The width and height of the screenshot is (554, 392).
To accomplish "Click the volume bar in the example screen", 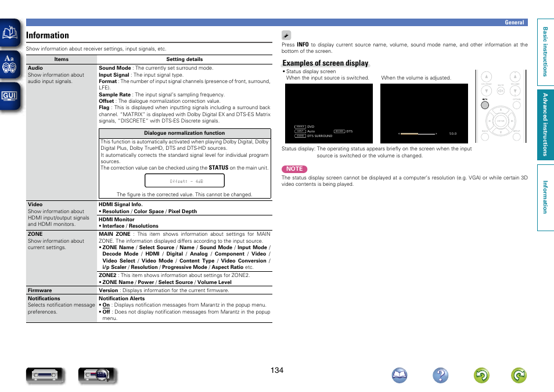I will (418, 134).
